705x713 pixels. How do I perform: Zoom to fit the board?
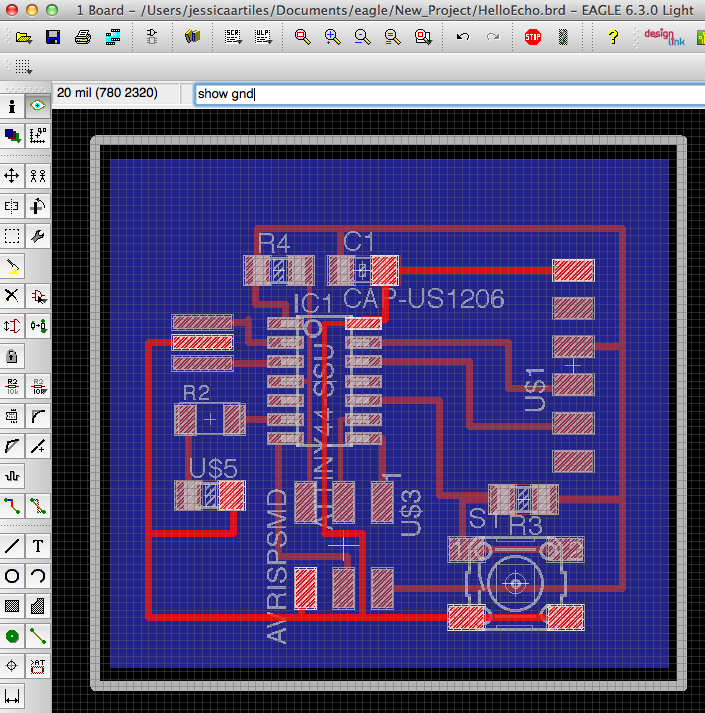click(x=302, y=37)
